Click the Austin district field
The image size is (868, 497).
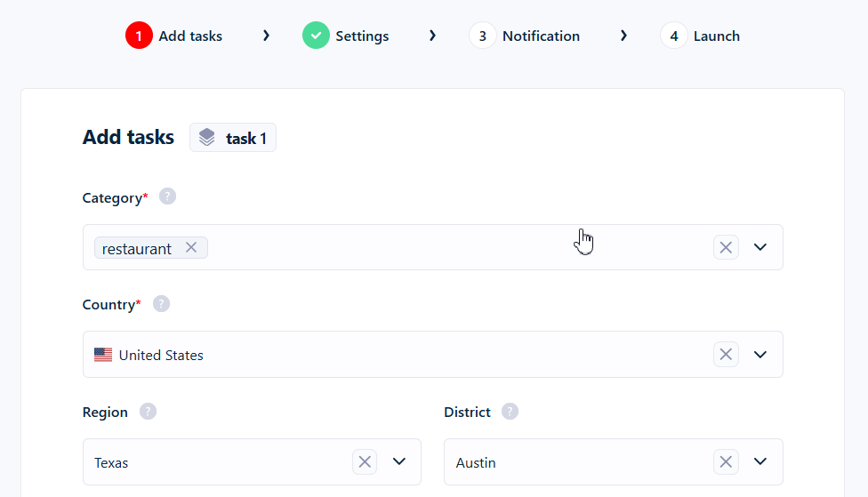pos(614,462)
